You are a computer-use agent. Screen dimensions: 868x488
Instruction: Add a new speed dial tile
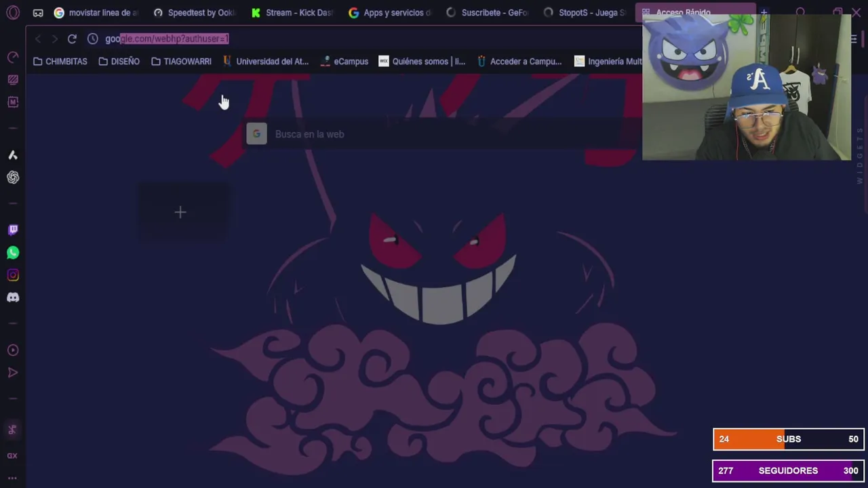(180, 213)
